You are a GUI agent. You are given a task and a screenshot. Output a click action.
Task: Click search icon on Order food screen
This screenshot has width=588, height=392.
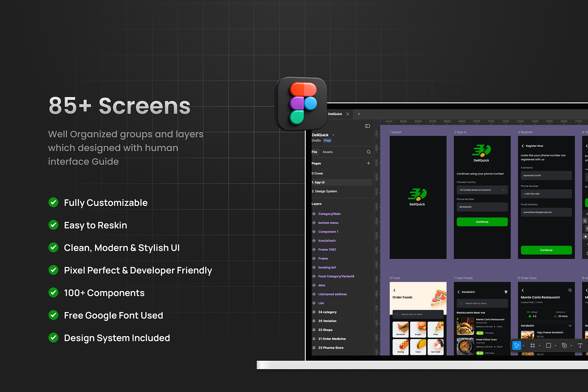[x=570, y=290]
